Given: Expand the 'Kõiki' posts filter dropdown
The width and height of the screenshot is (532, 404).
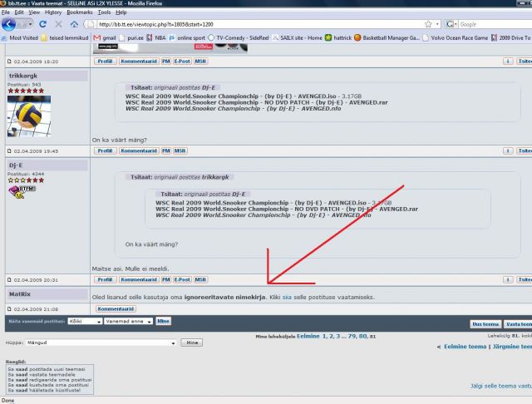Looking at the screenshot, I should [85, 320].
